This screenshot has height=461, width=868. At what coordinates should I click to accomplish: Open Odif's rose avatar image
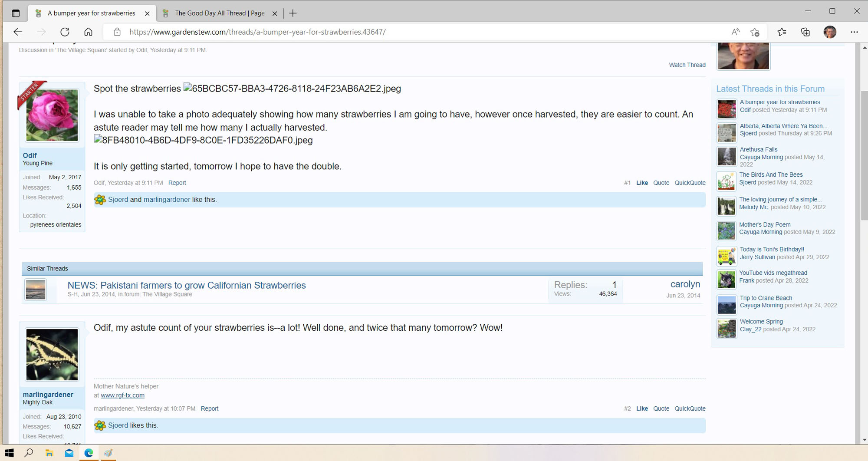(52, 115)
